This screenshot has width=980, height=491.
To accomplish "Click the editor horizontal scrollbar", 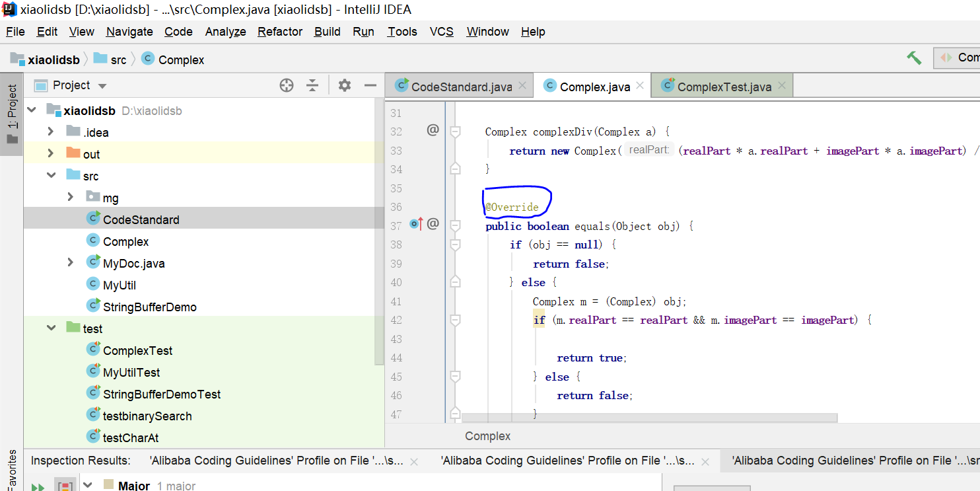I will [649, 418].
